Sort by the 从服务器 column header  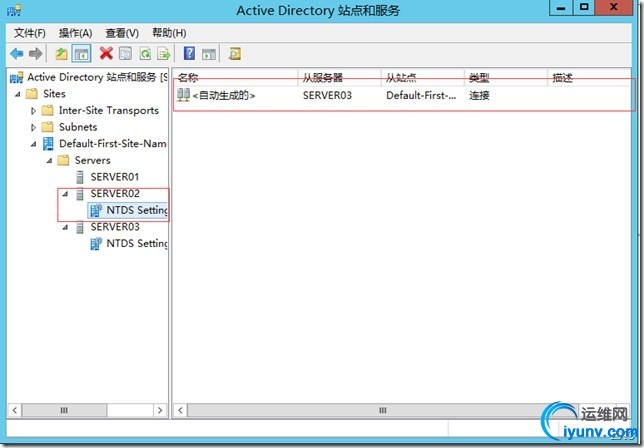(x=339, y=77)
